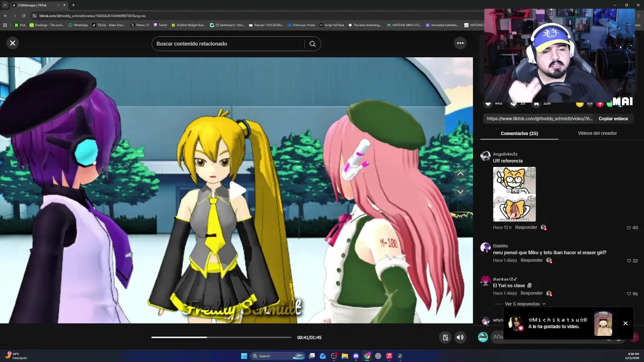Screen dimensions: 644x362
Task: Open the video thumbnail in the like notification
Action: click(603, 324)
